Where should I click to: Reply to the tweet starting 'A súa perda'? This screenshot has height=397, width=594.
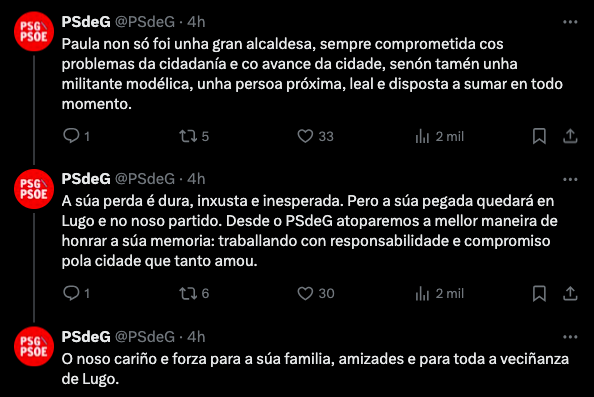(71, 293)
